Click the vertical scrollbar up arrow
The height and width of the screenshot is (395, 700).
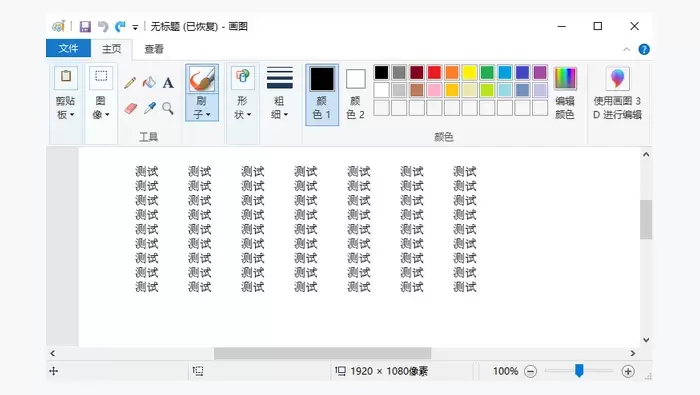(x=646, y=154)
